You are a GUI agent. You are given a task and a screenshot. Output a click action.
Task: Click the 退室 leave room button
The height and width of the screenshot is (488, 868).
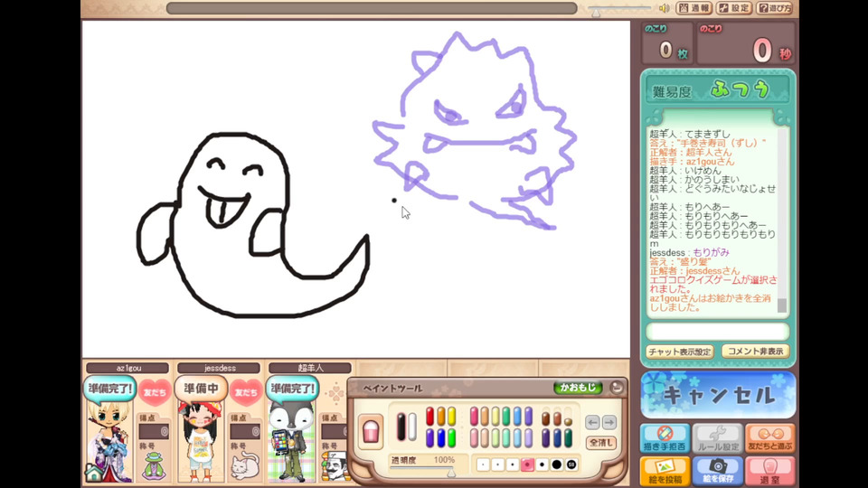[770, 472]
